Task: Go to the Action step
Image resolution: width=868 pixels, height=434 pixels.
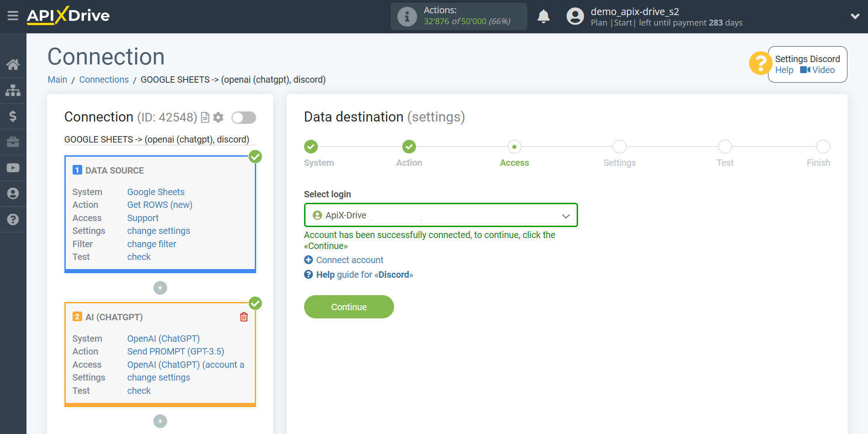Action: (409, 147)
